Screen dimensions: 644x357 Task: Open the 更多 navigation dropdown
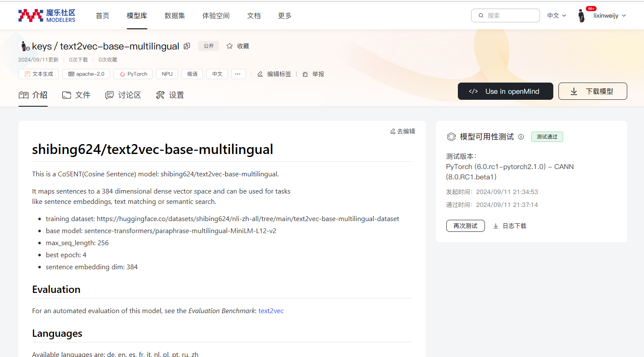285,15
